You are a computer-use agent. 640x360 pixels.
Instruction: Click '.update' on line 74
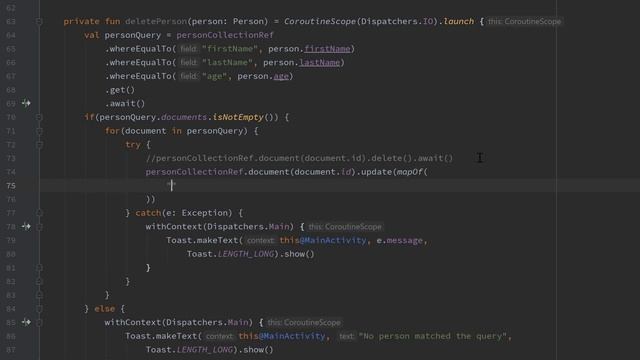(374, 172)
